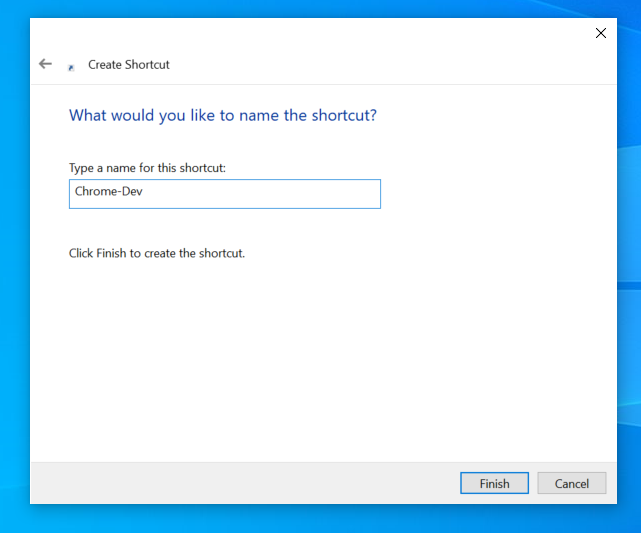The image size is (641, 533).
Task: Click the 'Type a name for this shortcut:' label
Action: pyautogui.click(x=147, y=168)
